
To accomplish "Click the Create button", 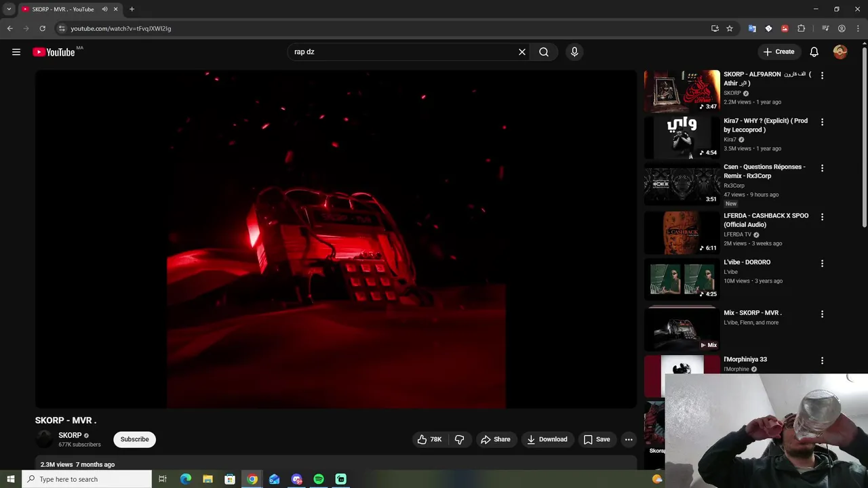I will 778,52.
